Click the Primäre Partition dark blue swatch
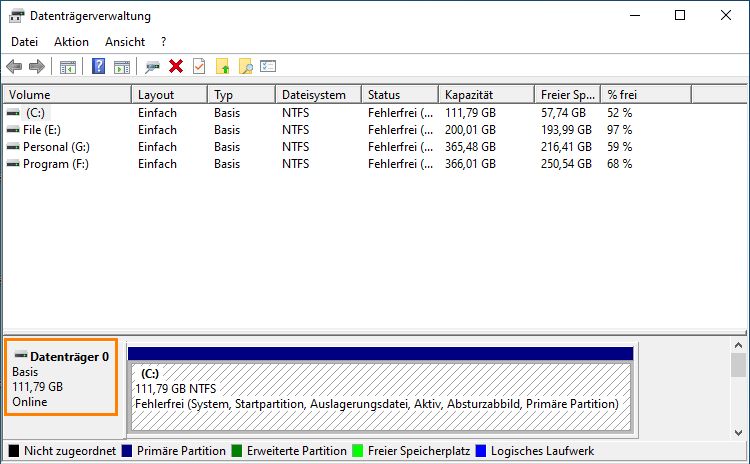Screen dimensions: 750x464 [x=127, y=451]
